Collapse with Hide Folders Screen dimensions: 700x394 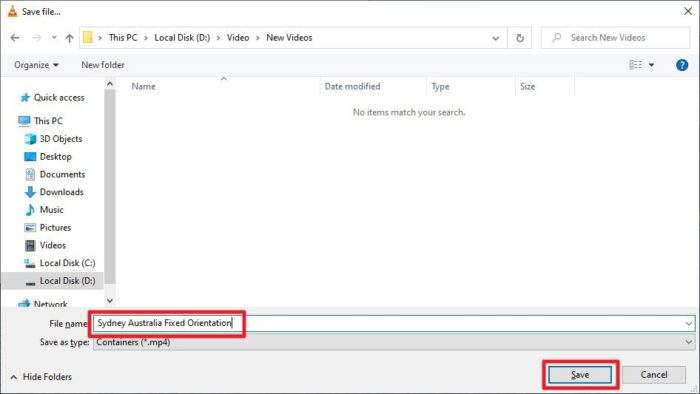coord(41,377)
